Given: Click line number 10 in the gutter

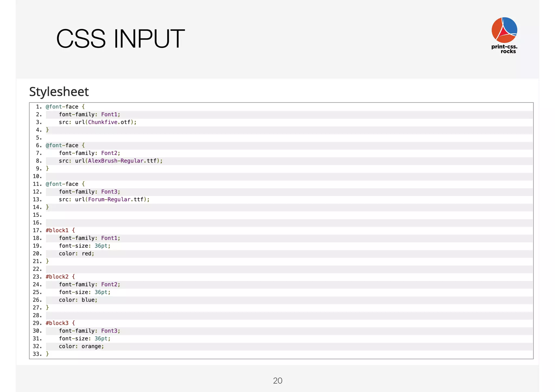Looking at the screenshot, I should tap(37, 176).
